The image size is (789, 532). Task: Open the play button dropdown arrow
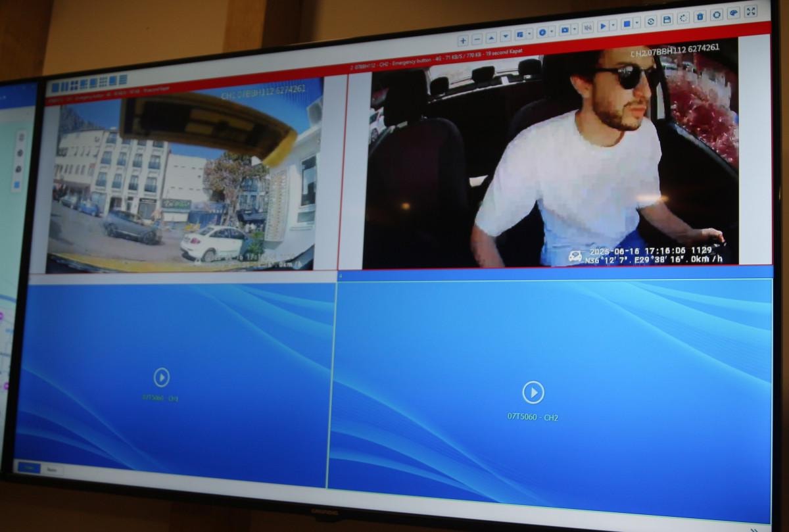point(613,25)
